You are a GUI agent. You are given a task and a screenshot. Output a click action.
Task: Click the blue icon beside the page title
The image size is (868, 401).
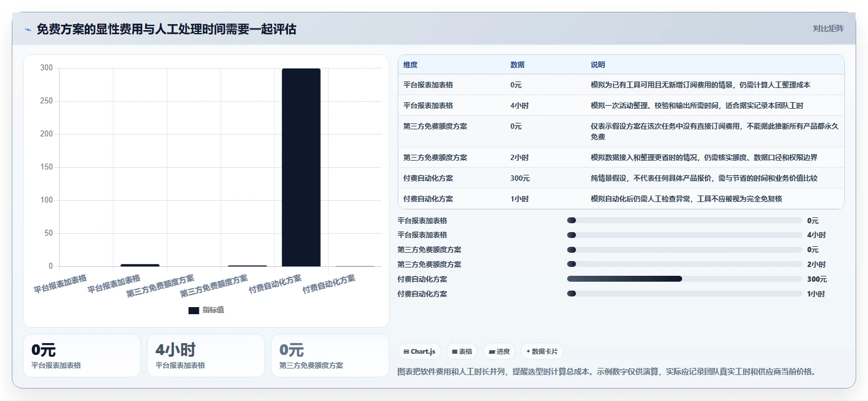pos(28,30)
